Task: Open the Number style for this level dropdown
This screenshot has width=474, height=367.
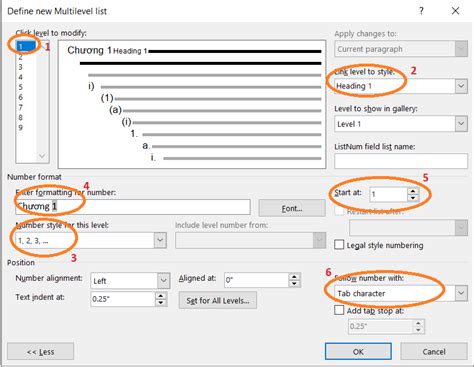Action: pyautogui.click(x=160, y=240)
